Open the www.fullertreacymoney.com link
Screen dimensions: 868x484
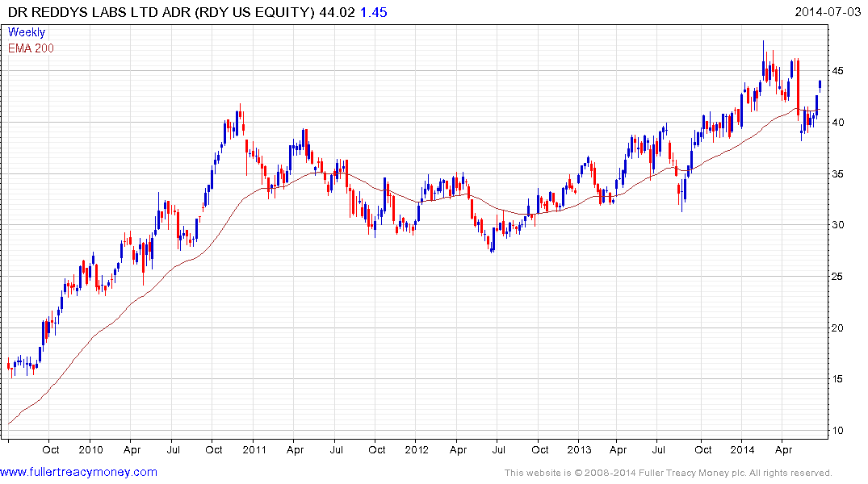point(78,472)
